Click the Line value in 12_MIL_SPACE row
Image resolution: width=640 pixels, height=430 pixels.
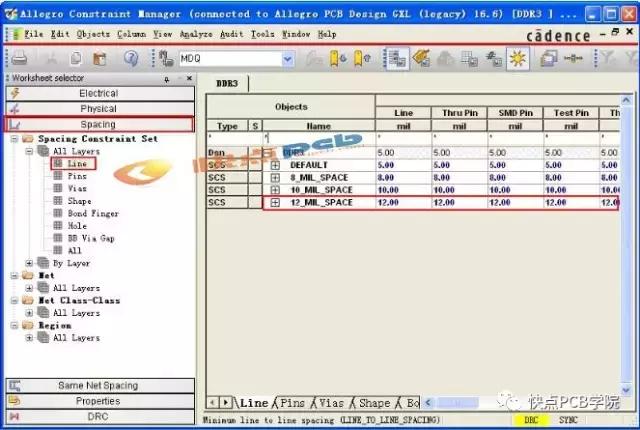point(403,202)
